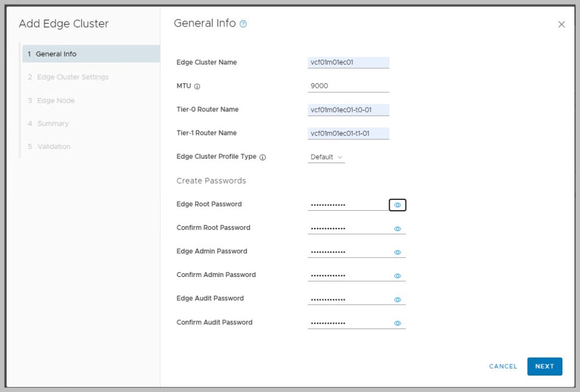The width and height of the screenshot is (580, 392).
Task: Select the Edge Node wizard step
Action: coord(56,100)
